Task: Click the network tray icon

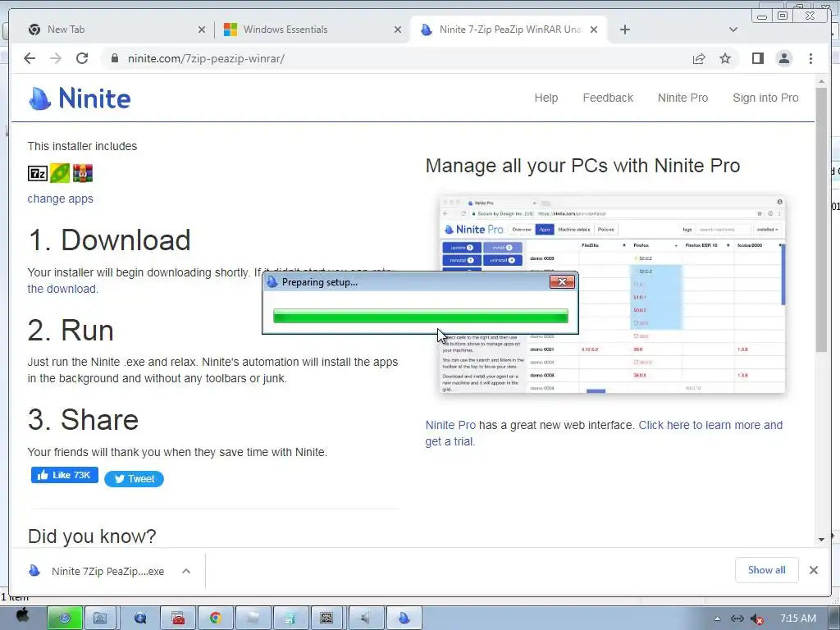Action: (x=737, y=619)
